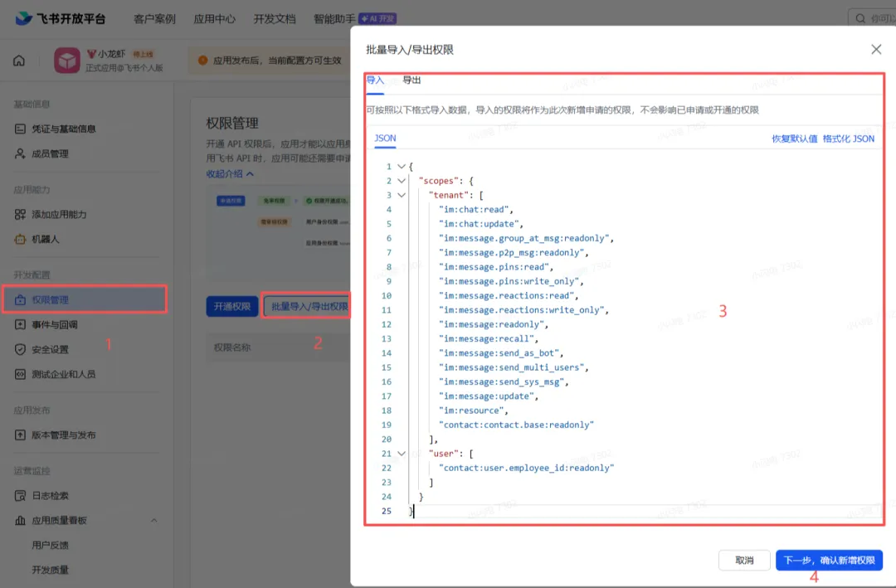The image size is (896, 588).
Task: Click 格式化 JSON link
Action: click(849, 138)
